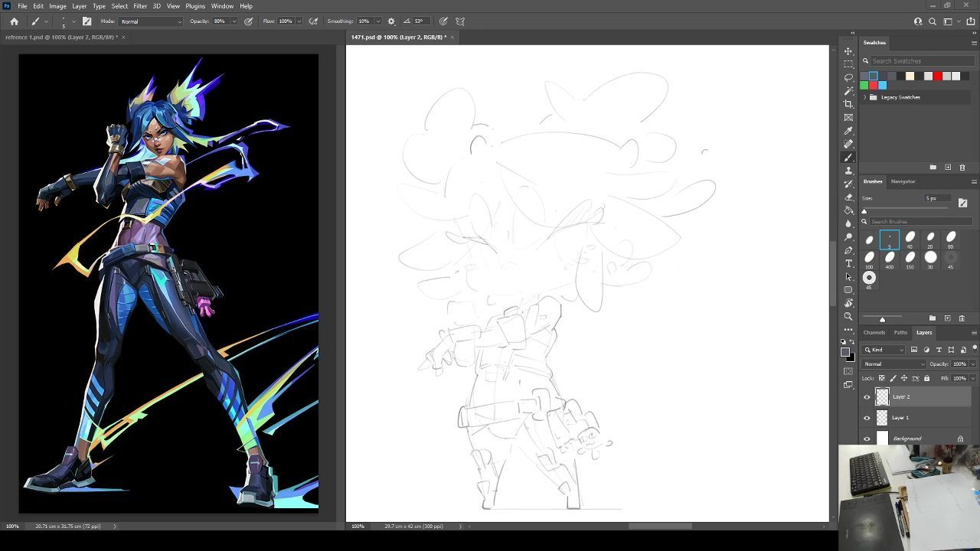The width and height of the screenshot is (980, 551).
Task: Open the Smoothing dropdown arrow
Action: coord(378,21)
